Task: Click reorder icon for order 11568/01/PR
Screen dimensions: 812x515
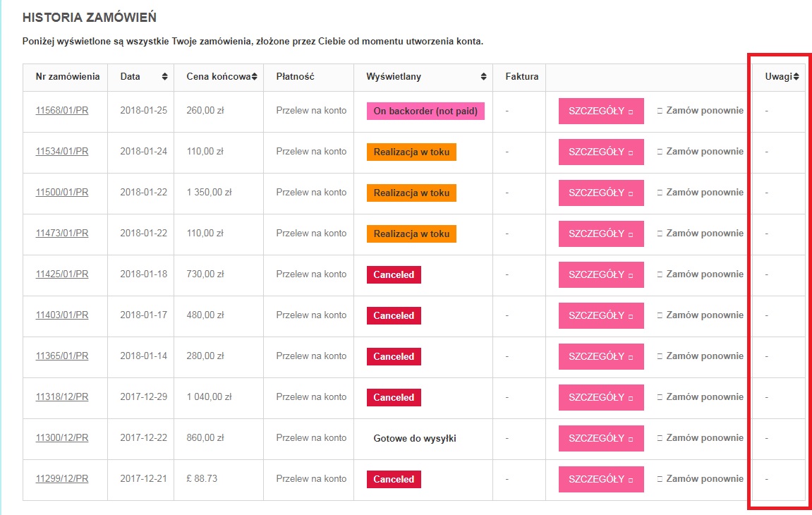Action: tap(660, 111)
